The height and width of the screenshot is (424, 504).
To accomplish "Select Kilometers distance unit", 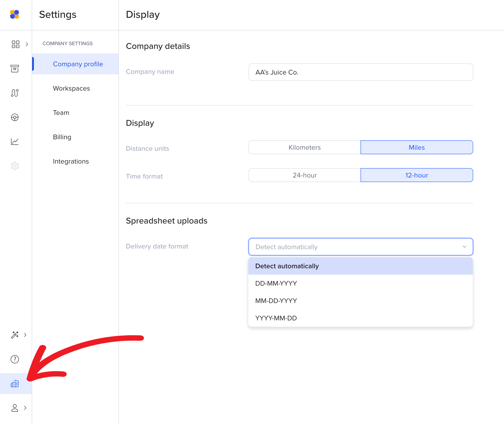I will pos(304,147).
